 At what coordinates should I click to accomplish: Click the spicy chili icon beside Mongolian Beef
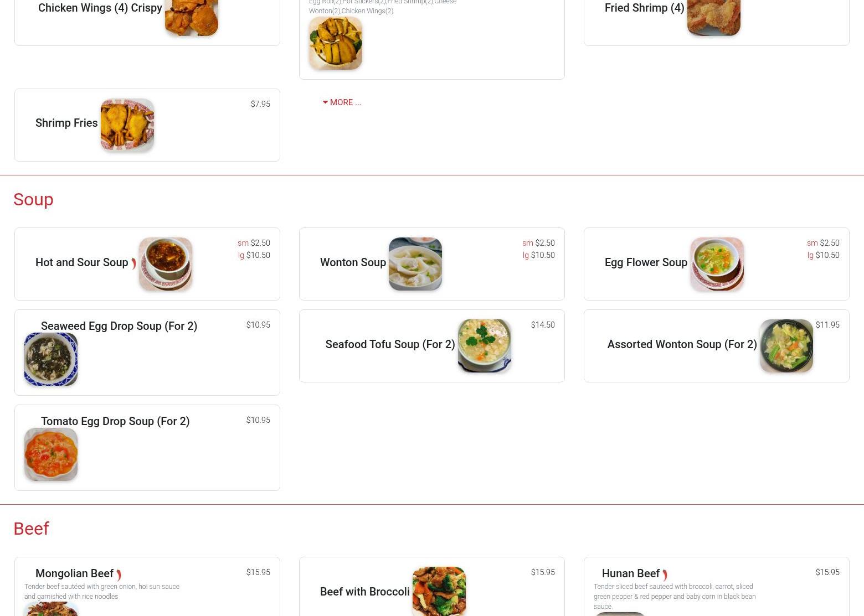click(x=119, y=575)
